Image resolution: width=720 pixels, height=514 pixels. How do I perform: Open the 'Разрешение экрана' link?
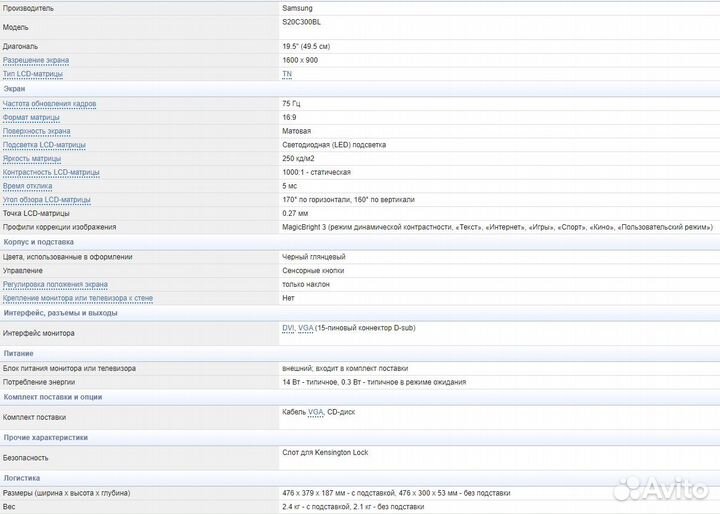pyautogui.click(x=36, y=60)
